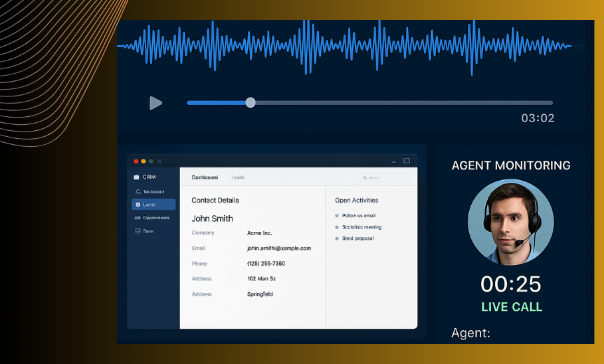Toggle the Send proposal activity bullet
This screenshot has height=364, width=604.
[x=337, y=238]
